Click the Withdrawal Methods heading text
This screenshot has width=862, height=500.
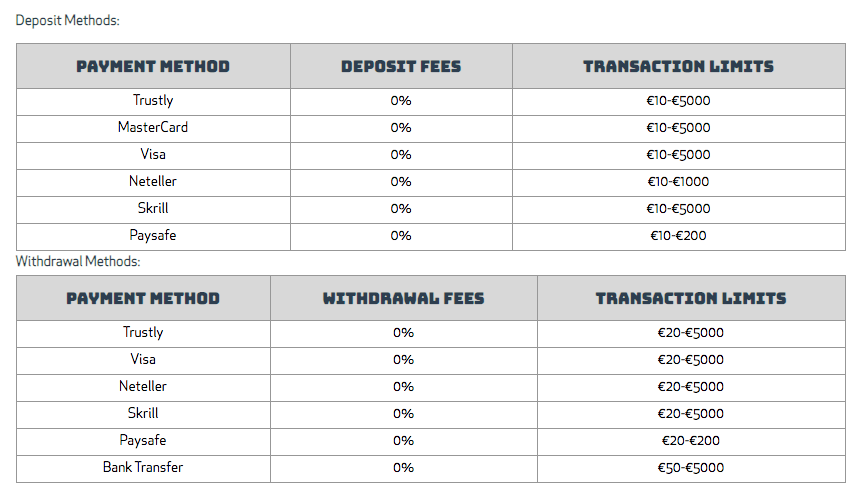pyautogui.click(x=78, y=261)
